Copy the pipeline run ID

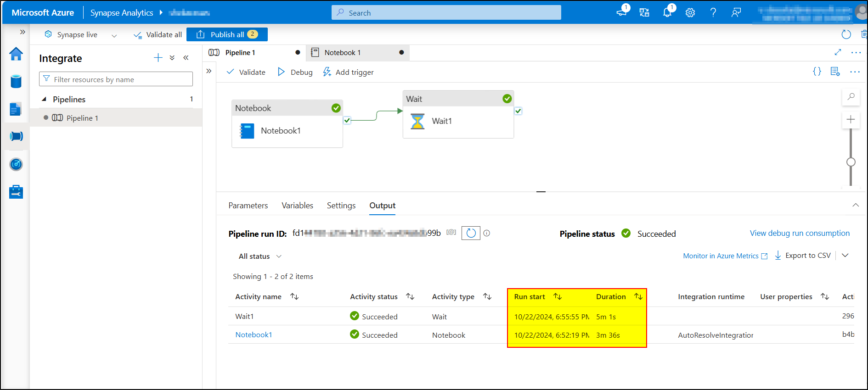coord(451,232)
